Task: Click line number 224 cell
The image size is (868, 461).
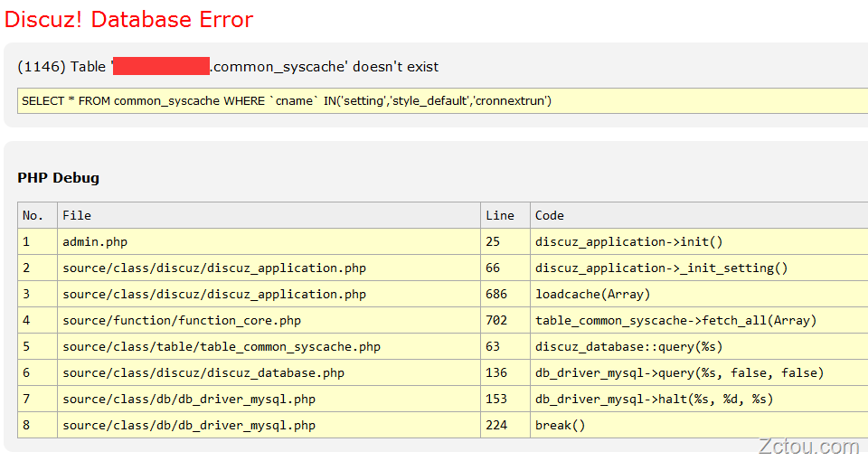Action: (x=505, y=425)
